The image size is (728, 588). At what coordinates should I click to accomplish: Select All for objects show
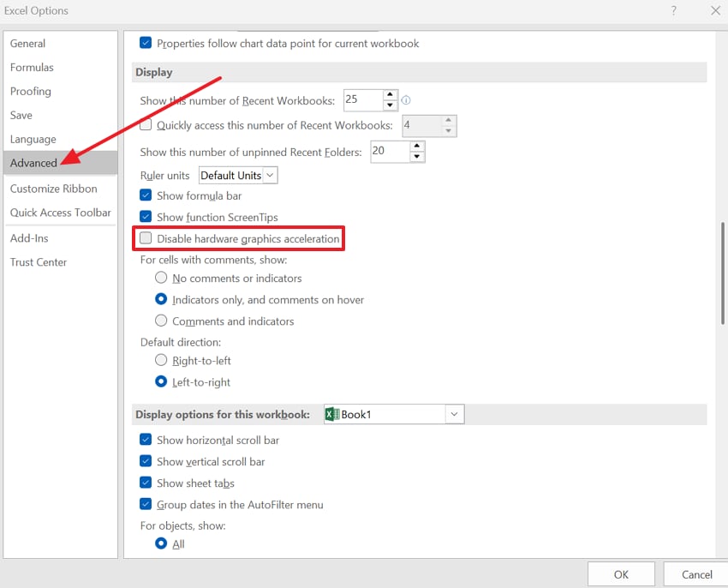[161, 543]
